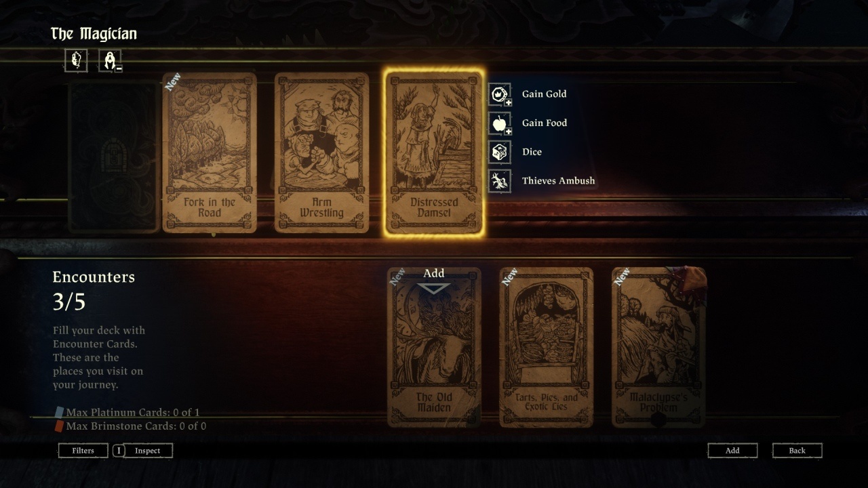Click the Add arrow above Old Maiden
868x488 pixels.
[434, 288]
